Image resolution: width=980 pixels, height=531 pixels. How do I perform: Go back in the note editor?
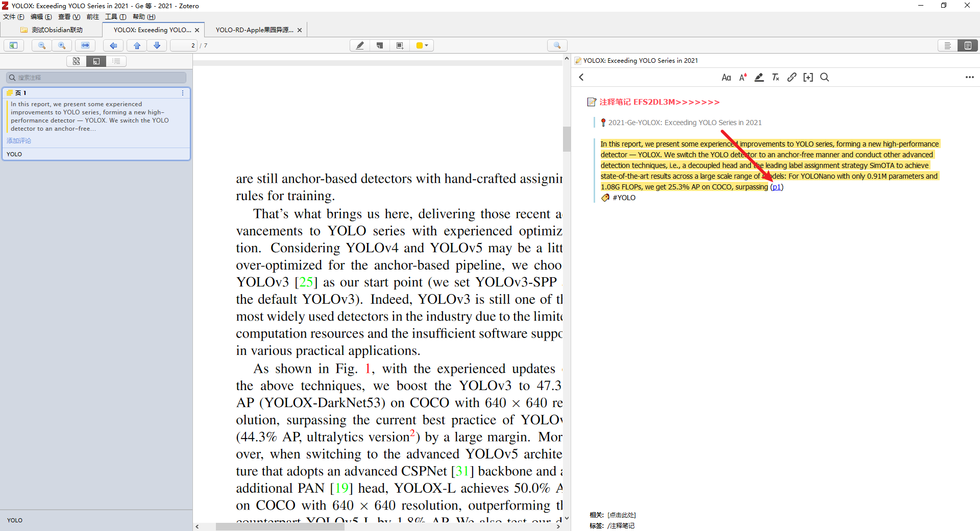[581, 77]
